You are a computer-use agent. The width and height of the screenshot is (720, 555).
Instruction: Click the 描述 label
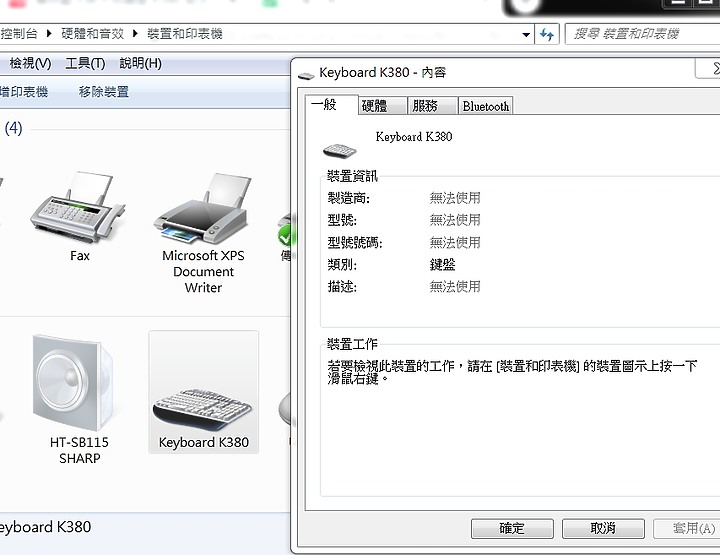[342, 286]
